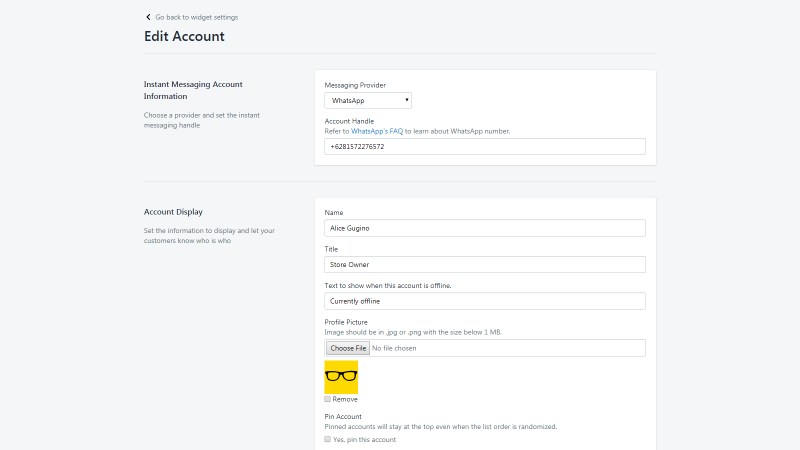Click the Instant Messaging Account Information heading
This screenshot has height=450, width=800.
point(193,90)
